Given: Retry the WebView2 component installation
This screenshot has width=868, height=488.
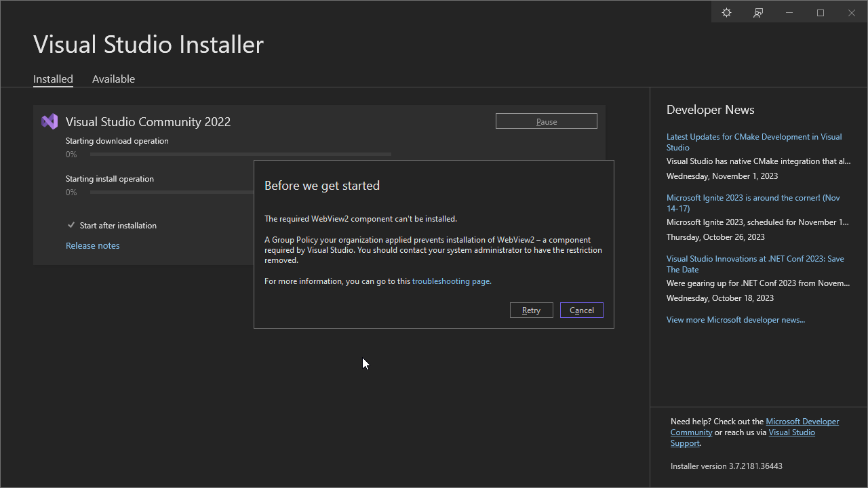Looking at the screenshot, I should click(x=531, y=310).
